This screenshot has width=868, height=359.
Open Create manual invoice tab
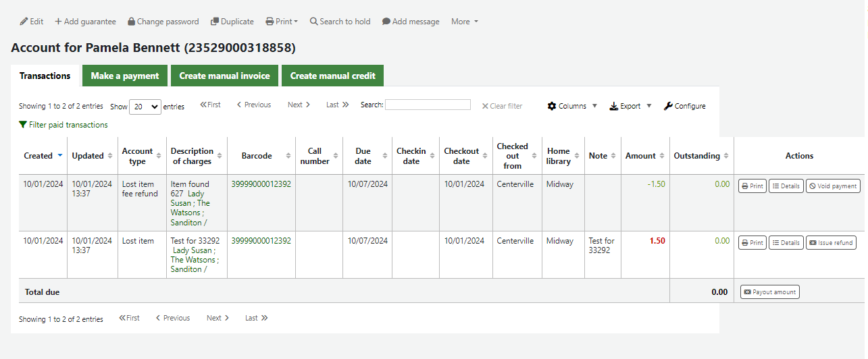point(224,76)
